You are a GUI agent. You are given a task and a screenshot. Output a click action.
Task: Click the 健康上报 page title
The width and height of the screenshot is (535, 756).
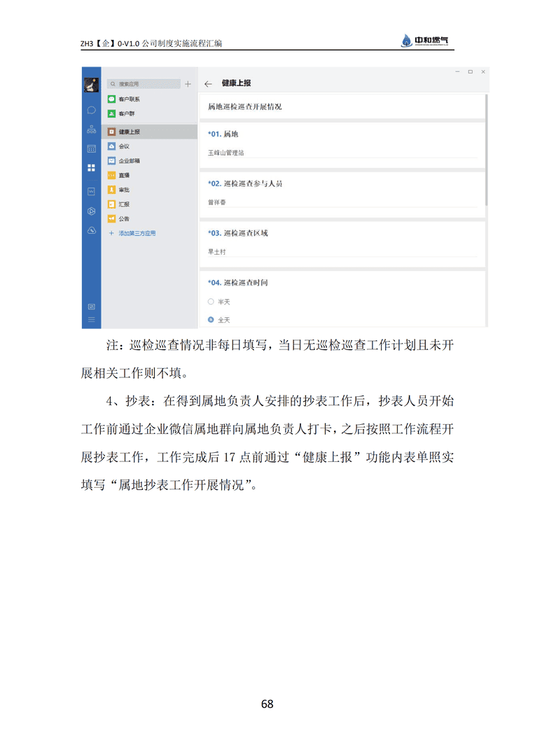[237, 83]
